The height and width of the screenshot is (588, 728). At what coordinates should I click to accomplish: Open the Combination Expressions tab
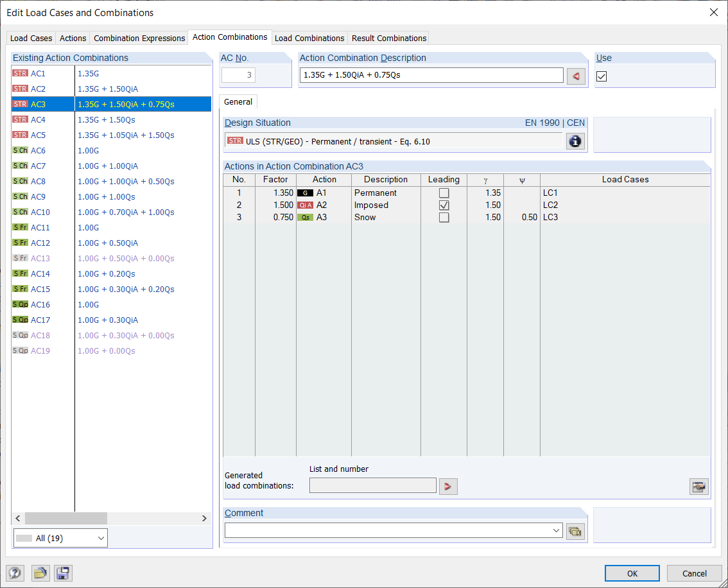139,38
